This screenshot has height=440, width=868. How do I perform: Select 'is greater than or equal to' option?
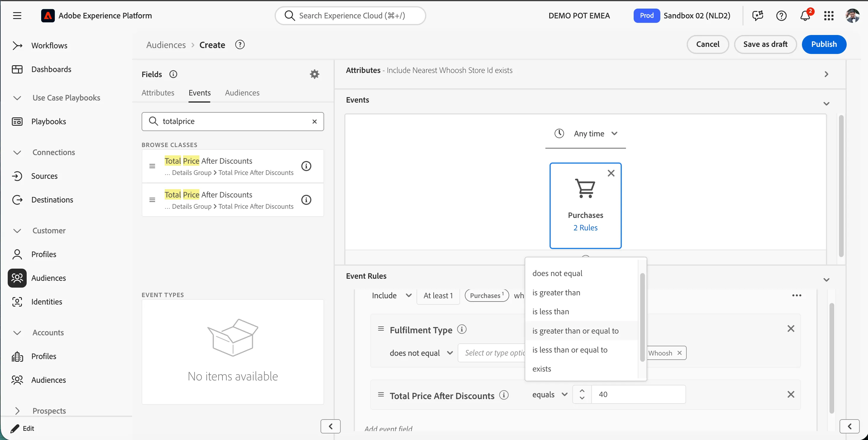pos(582,331)
